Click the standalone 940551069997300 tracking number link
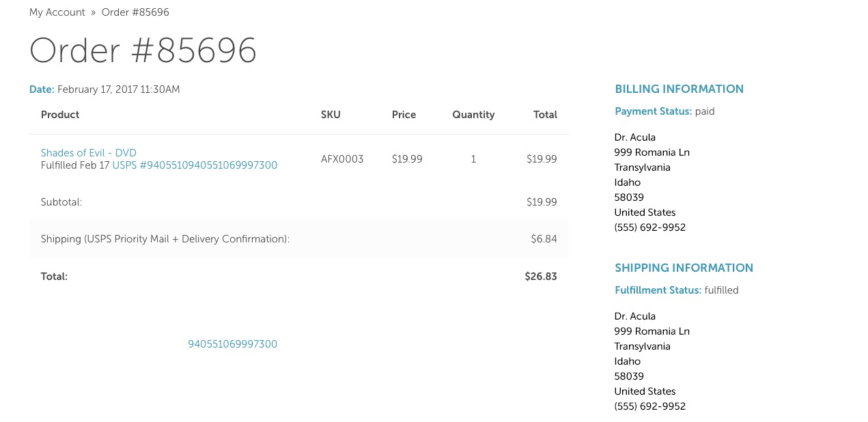868x422 pixels. 232,344
